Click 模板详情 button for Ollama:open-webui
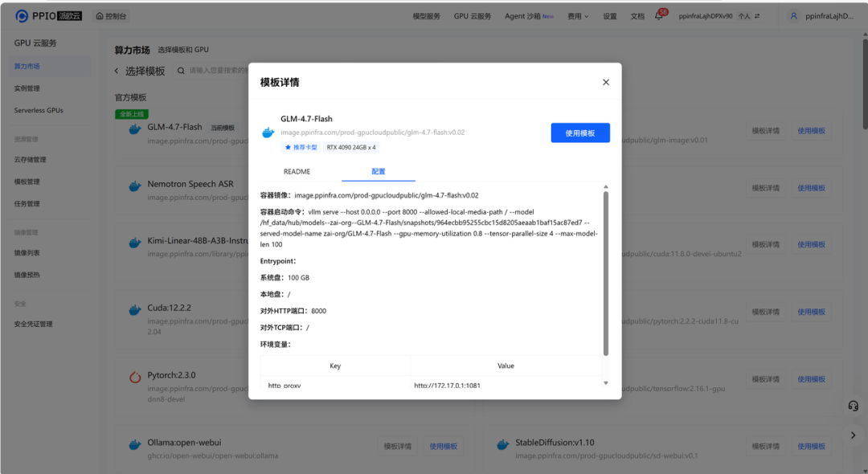Screen dimensions: 868x474 397,446
